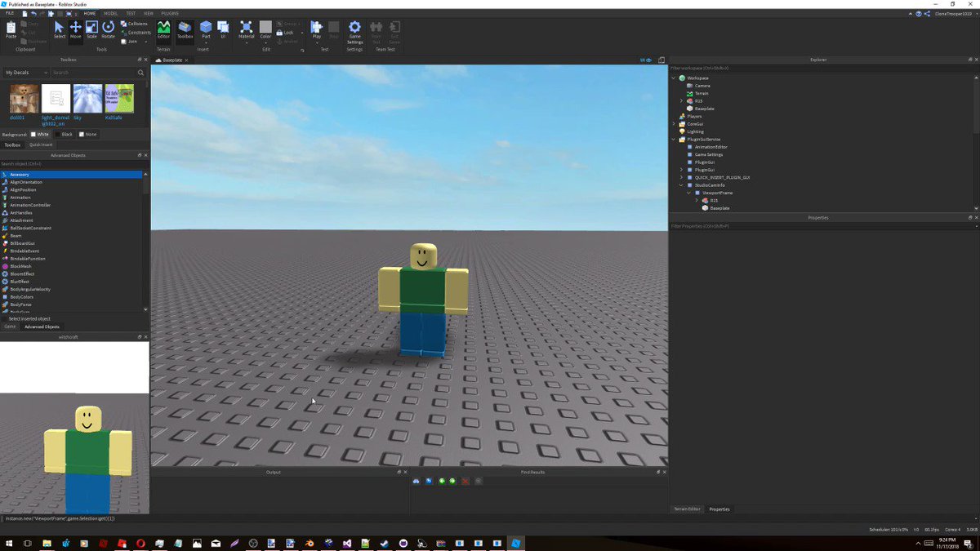The width and height of the screenshot is (980, 551).
Task: Collapse the StudioCamInfo node
Action: 681,185
